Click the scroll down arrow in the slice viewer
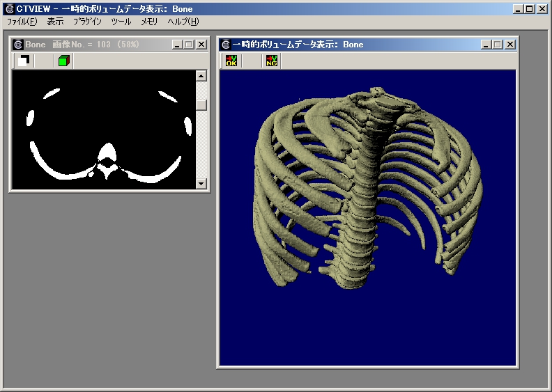The width and height of the screenshot is (552, 392). (x=201, y=183)
